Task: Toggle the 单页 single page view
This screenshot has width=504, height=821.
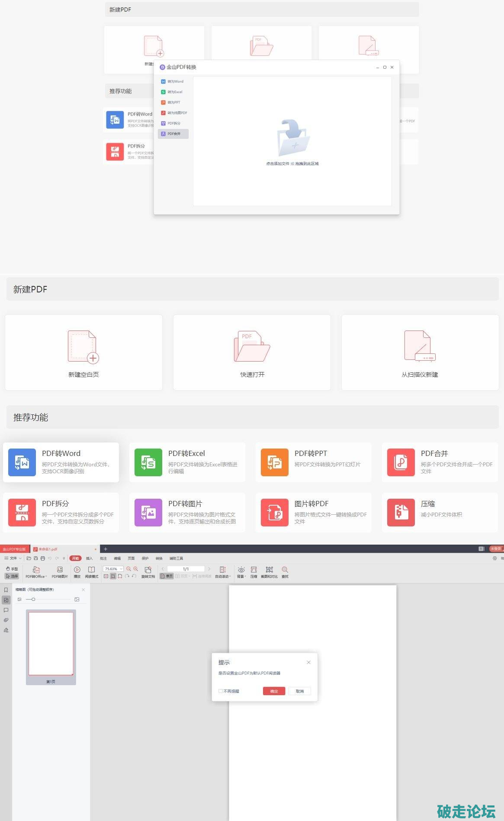Action: (167, 576)
